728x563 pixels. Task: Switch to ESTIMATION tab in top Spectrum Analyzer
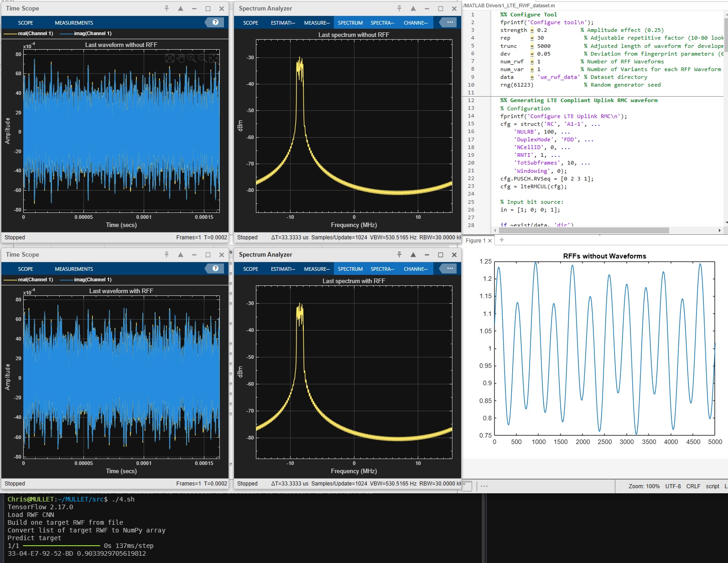point(283,23)
